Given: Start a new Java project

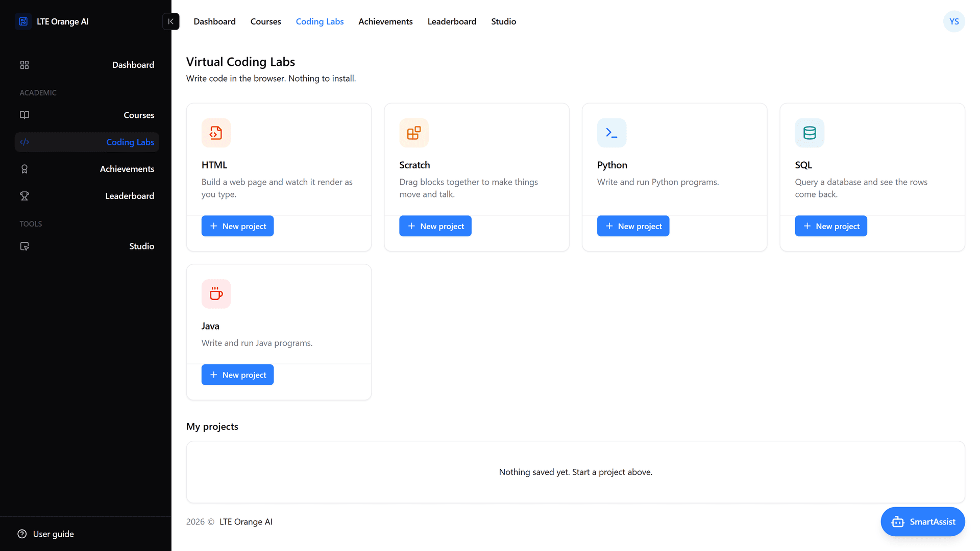Looking at the screenshot, I should tap(237, 375).
